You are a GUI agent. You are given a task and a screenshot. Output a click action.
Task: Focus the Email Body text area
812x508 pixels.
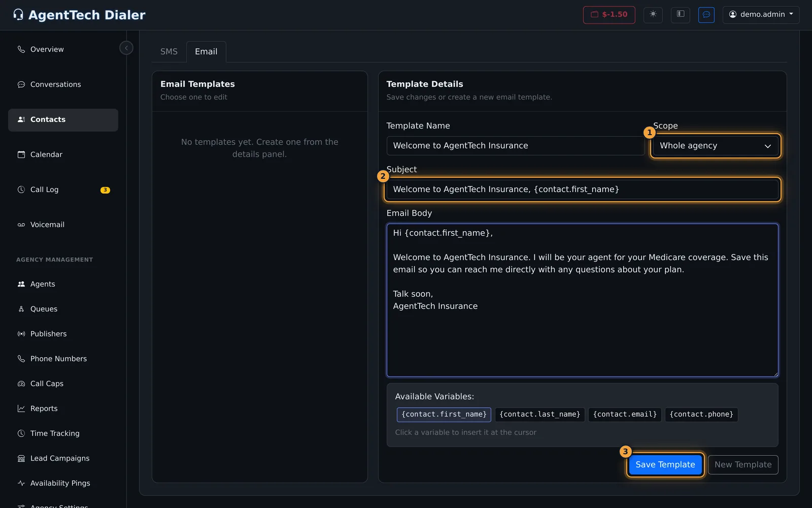tap(583, 300)
